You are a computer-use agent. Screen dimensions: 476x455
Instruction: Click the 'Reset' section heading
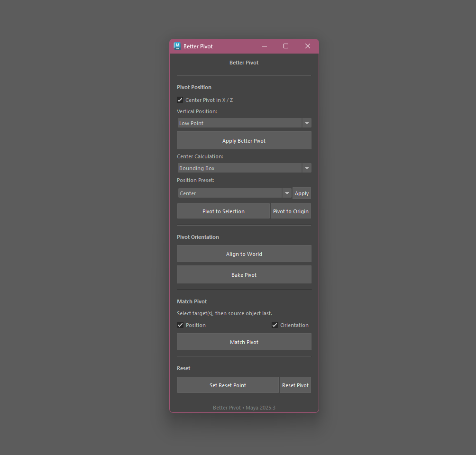[183, 368]
